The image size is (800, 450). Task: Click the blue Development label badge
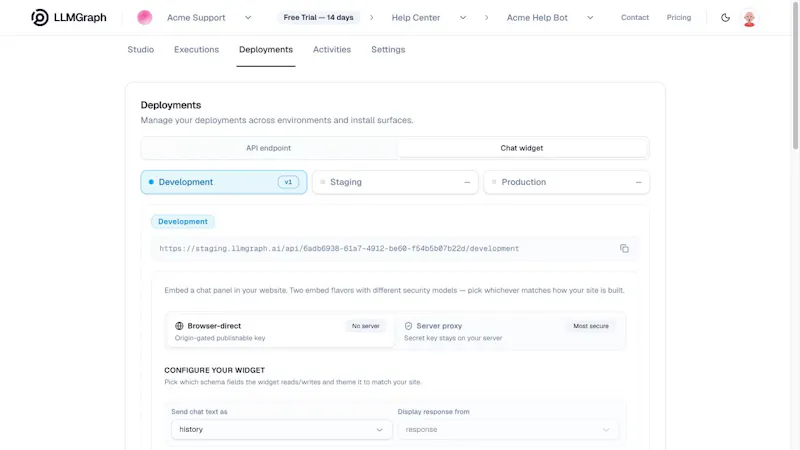[x=183, y=221]
